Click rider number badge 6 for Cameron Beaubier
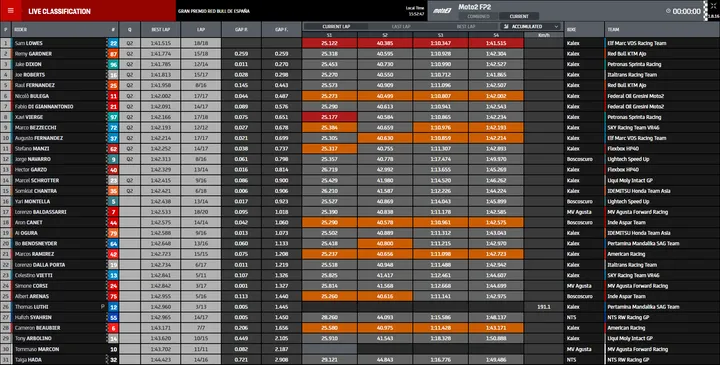 113,328
